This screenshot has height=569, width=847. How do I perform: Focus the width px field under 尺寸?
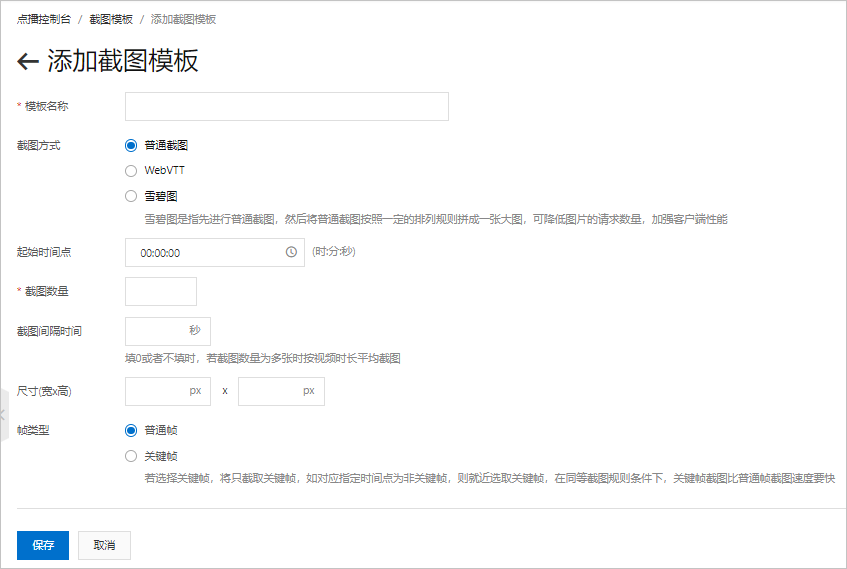coord(168,391)
